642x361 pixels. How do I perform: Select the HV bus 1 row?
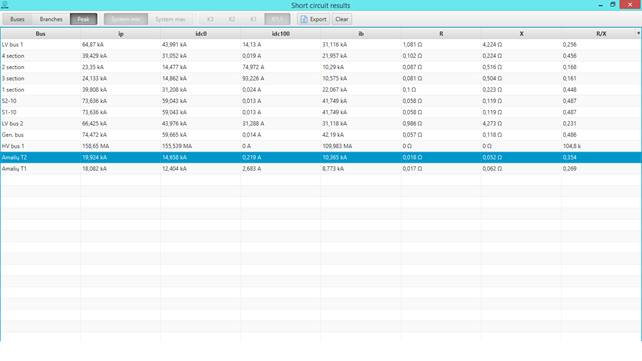point(321,146)
